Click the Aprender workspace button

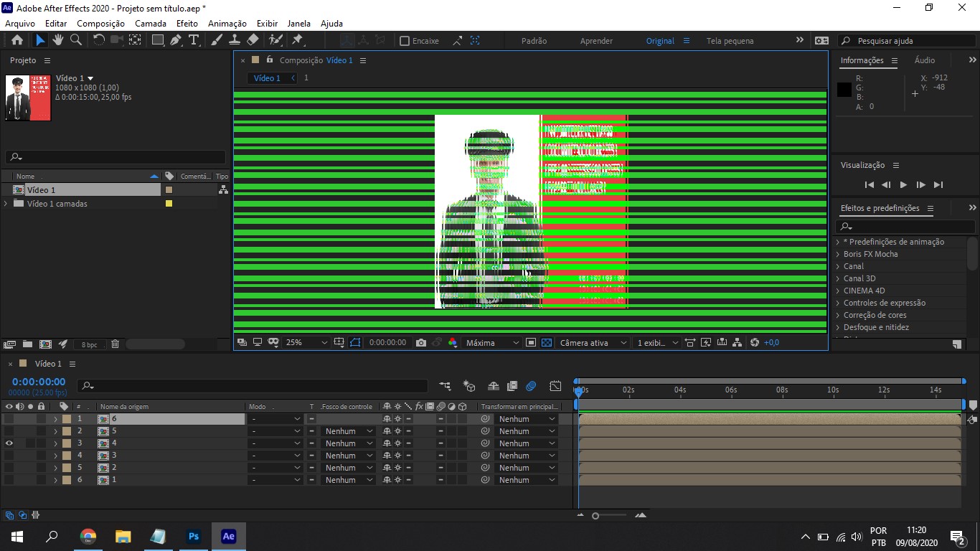[596, 40]
